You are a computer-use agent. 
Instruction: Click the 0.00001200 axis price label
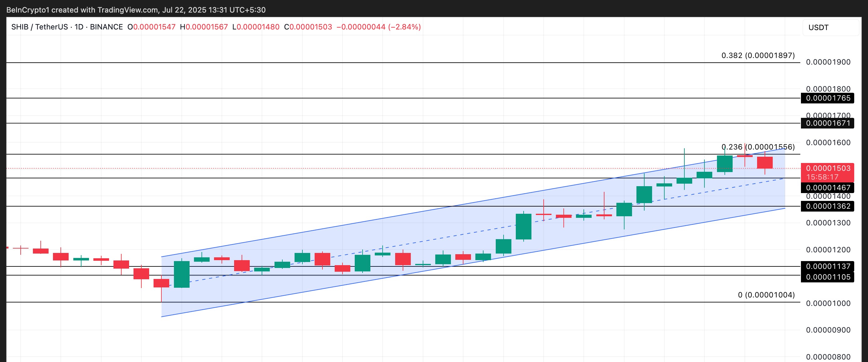pyautogui.click(x=828, y=250)
